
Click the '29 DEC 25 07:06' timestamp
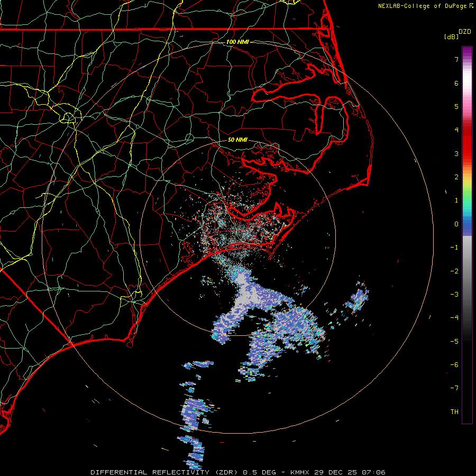point(350,472)
